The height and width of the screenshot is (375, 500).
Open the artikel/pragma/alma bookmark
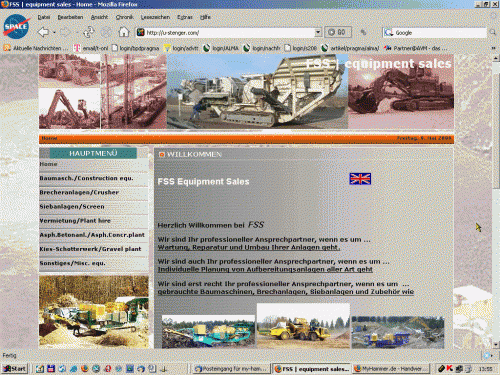click(x=350, y=48)
